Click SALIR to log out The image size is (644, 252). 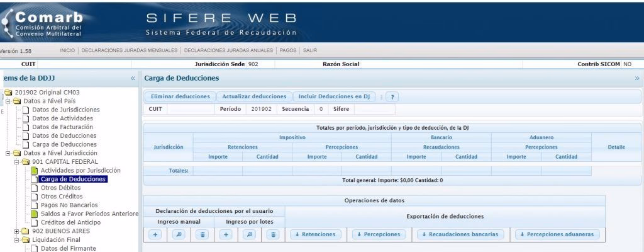[x=309, y=50]
